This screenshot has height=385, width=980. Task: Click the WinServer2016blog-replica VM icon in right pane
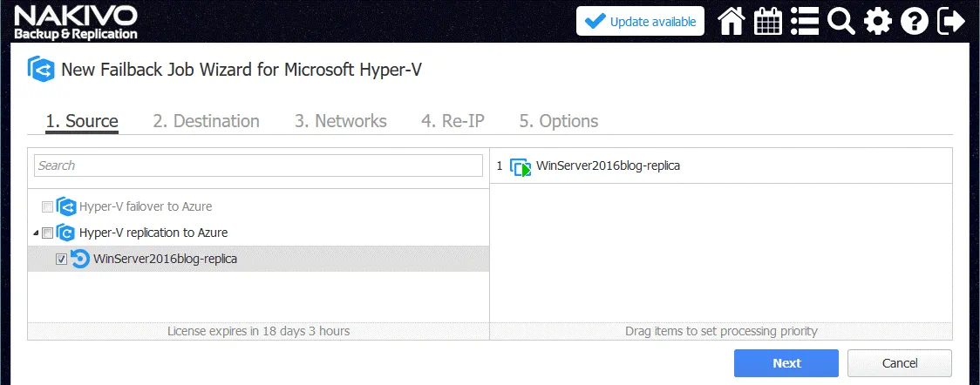[x=521, y=166]
